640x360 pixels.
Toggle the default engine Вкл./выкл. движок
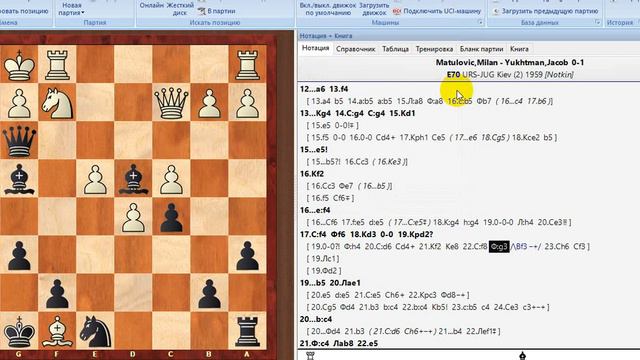pos(328,9)
